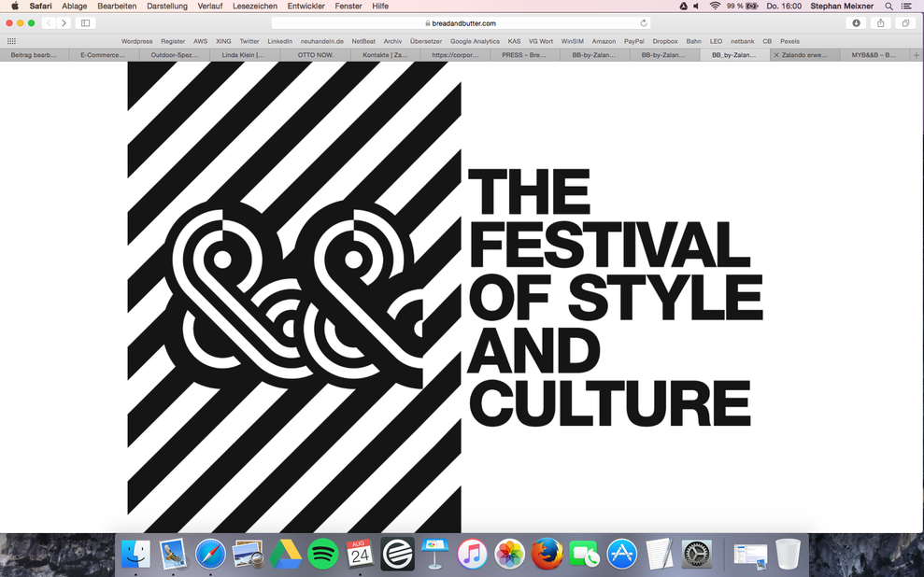Open the XING bookmark
Image resolution: width=924 pixels, height=577 pixels.
tap(223, 41)
